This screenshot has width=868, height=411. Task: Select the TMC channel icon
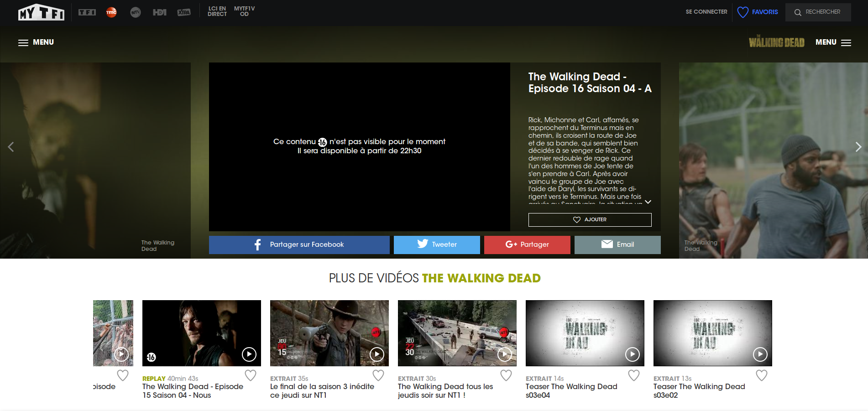111,12
